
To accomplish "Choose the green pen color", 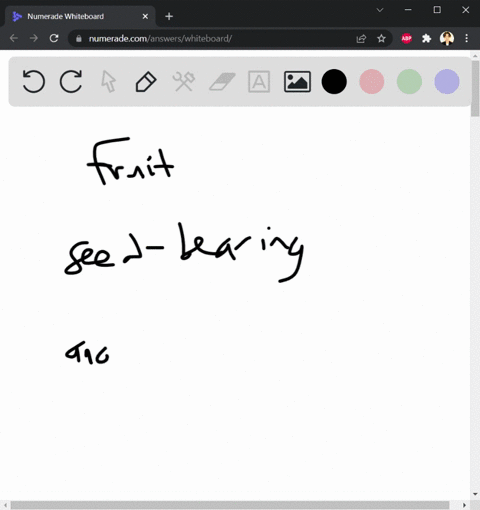I will 409,82.
